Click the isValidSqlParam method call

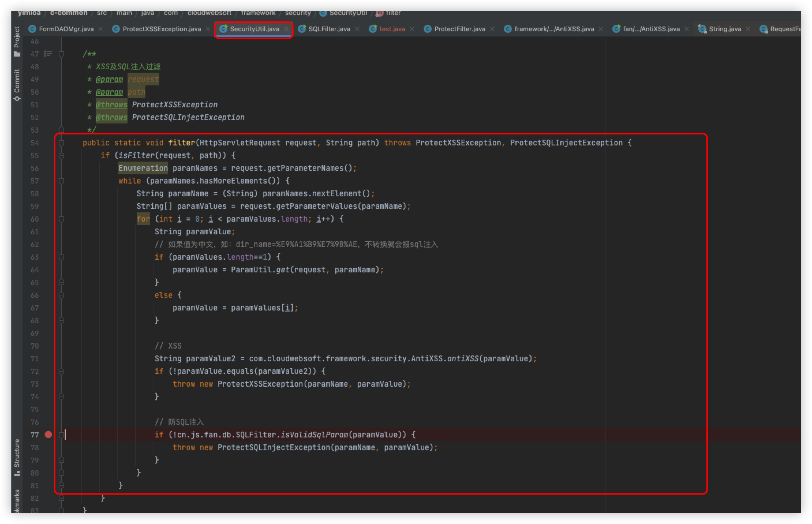[x=314, y=435]
